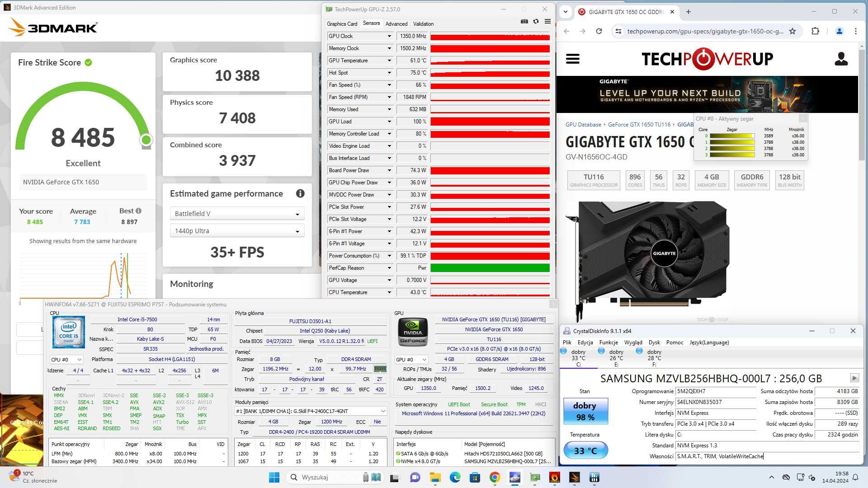
Task: Close the CPU #0 Aktywny zegar panel
Action: click(802, 118)
